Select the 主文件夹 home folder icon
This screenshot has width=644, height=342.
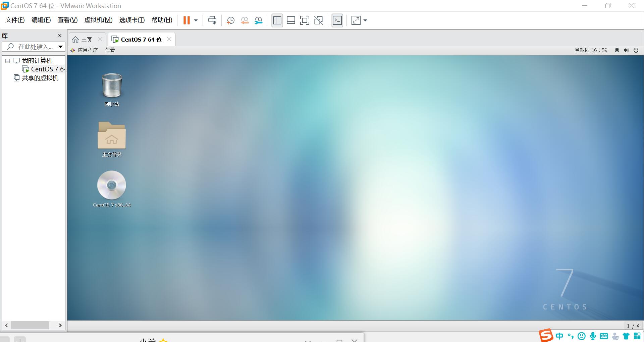click(x=112, y=139)
